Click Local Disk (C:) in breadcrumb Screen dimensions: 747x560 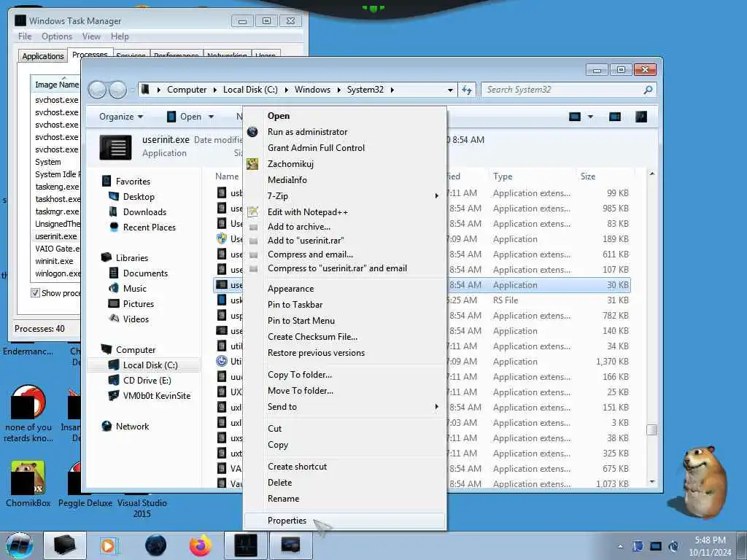click(250, 90)
